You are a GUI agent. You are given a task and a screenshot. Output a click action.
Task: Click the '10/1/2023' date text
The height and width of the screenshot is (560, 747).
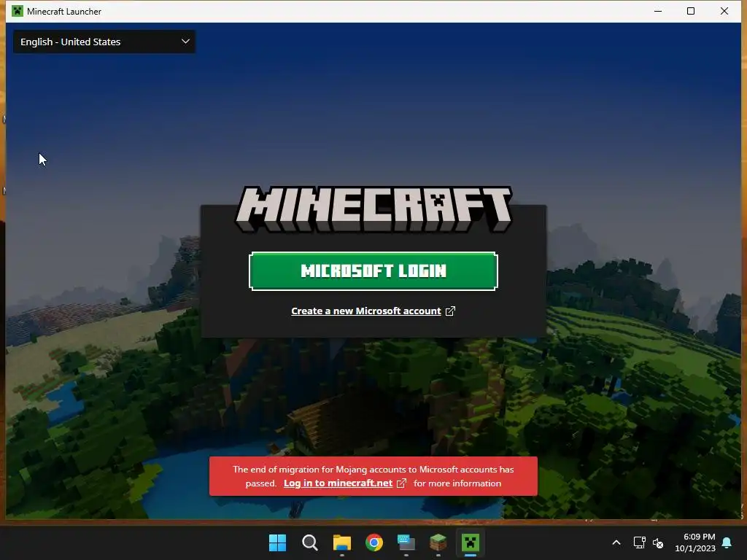[695, 548]
